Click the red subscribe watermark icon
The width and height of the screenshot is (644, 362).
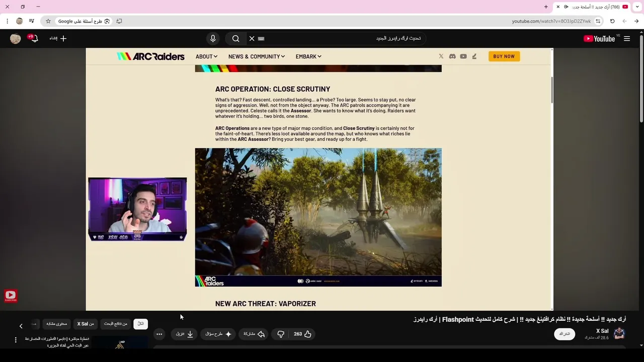pos(11,296)
